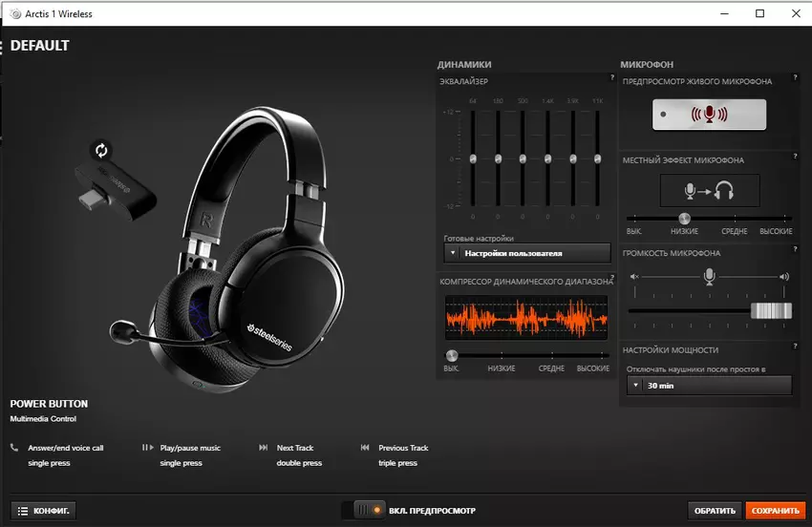Open the Эквалайзер help question mark
This screenshot has width=812, height=527.
612,77
